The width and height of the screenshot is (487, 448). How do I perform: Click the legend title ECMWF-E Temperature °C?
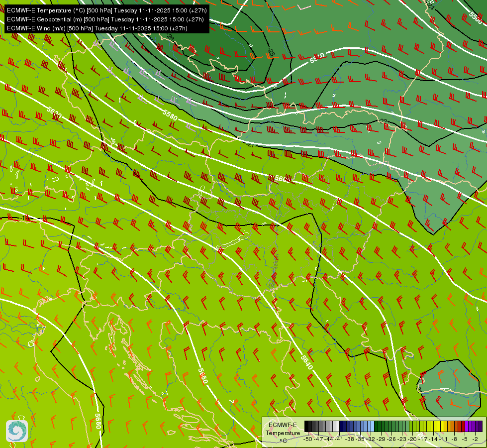pos(283,433)
